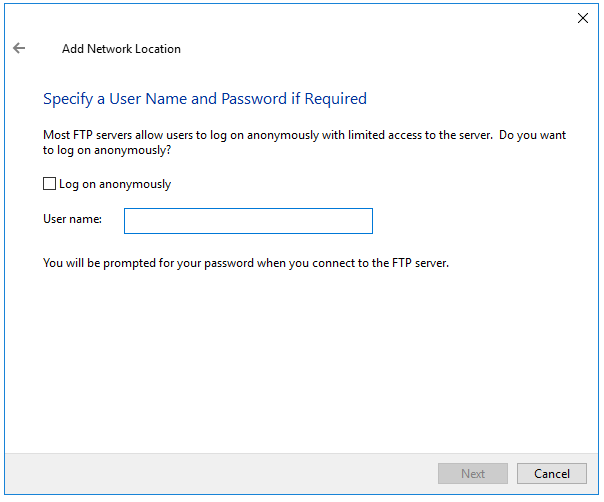Image resolution: width=604 pixels, height=502 pixels.
Task: Focus the User name text field
Action: [248, 221]
